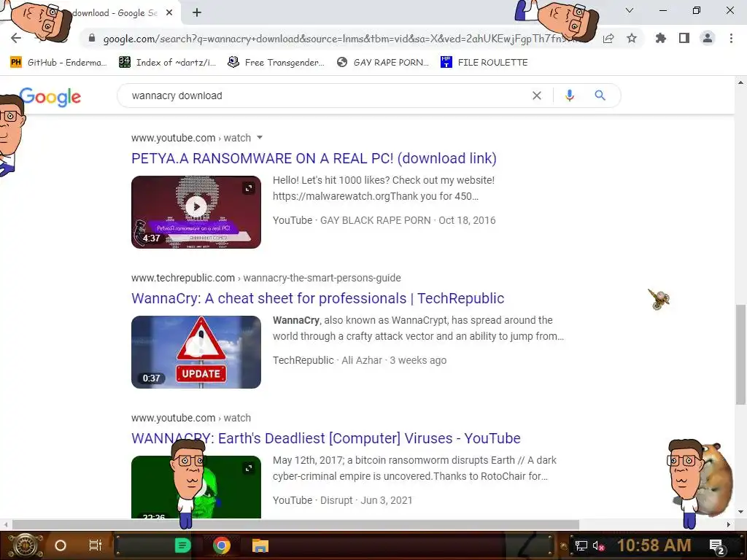The width and height of the screenshot is (747, 560).
Task: Open the TechRepublic UPDATE video thumbnail
Action: [196, 352]
